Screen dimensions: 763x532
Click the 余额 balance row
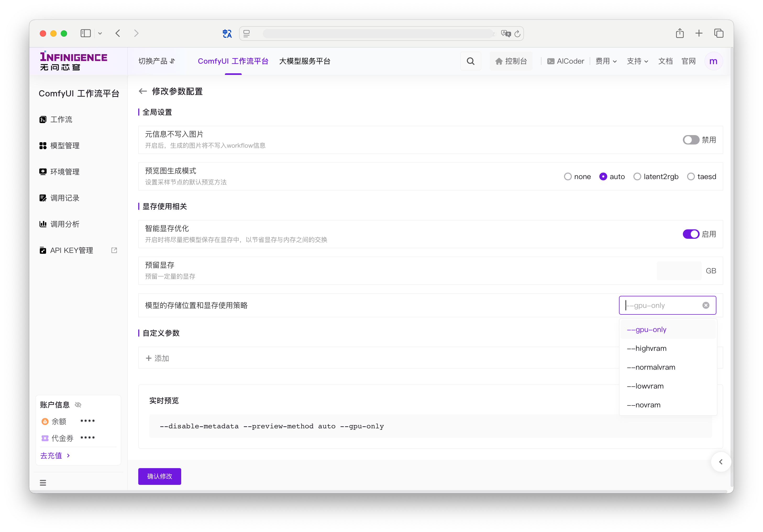(x=68, y=422)
